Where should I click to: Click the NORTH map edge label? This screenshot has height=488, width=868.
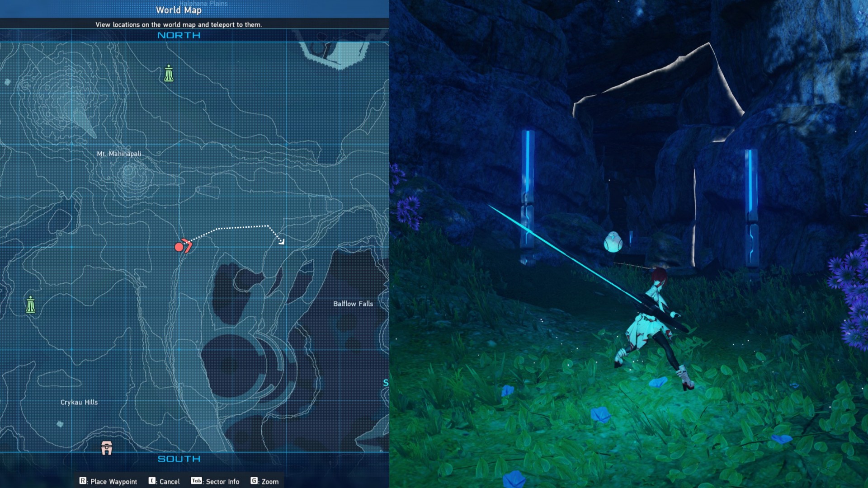[x=179, y=35]
